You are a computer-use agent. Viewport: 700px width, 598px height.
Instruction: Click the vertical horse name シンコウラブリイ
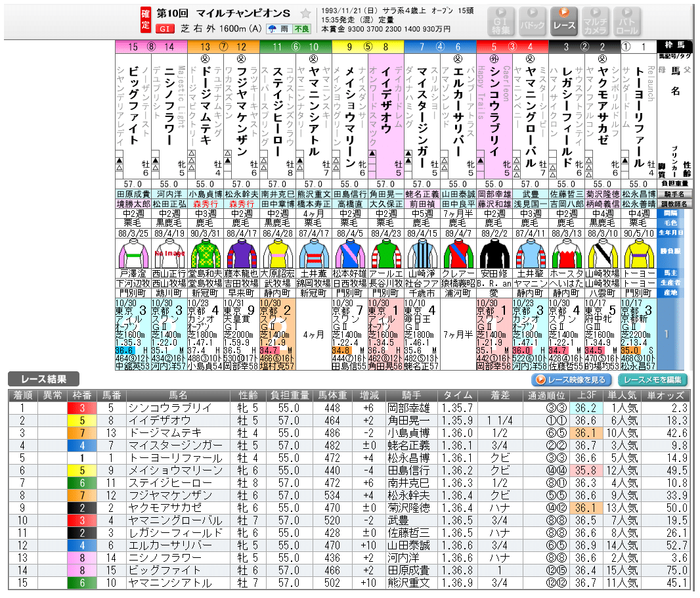tap(494, 111)
